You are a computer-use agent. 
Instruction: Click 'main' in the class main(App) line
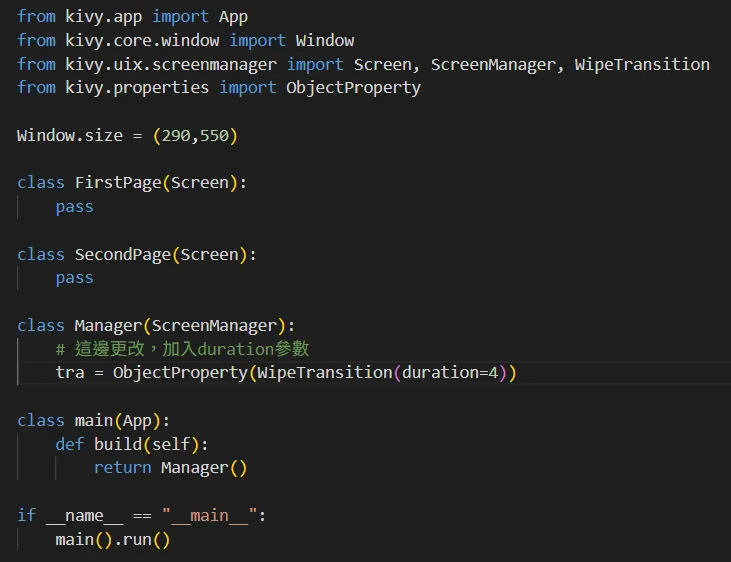94,421
